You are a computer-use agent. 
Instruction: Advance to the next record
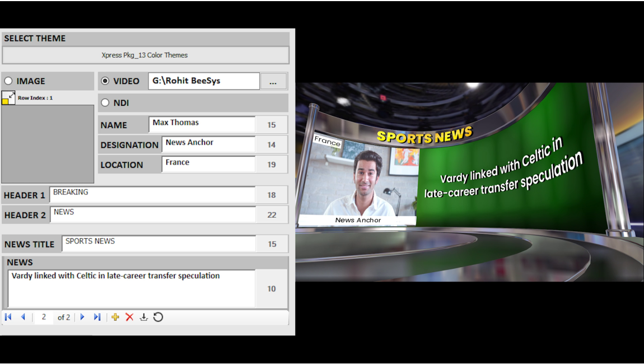(x=82, y=317)
